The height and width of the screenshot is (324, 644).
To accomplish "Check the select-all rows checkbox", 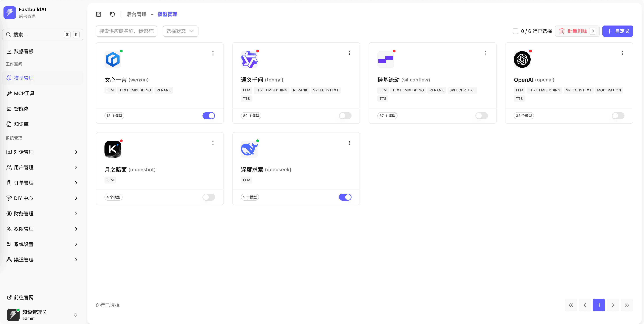I will point(515,31).
